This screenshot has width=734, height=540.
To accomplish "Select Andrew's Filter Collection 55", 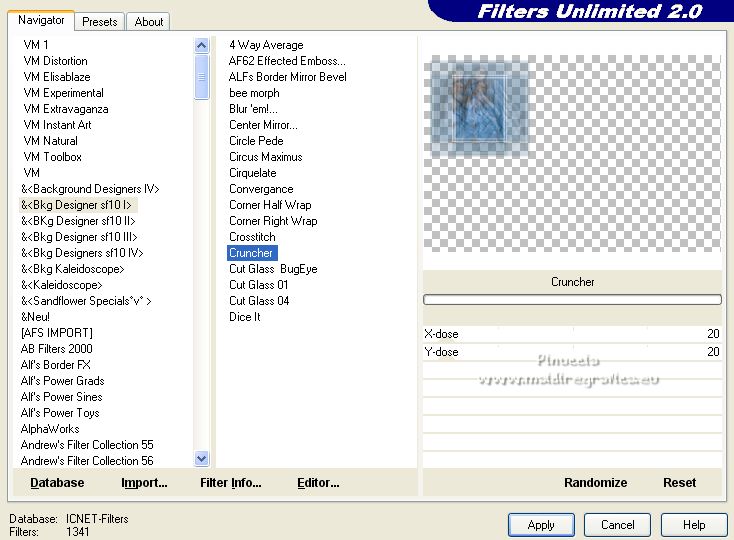I will (87, 445).
